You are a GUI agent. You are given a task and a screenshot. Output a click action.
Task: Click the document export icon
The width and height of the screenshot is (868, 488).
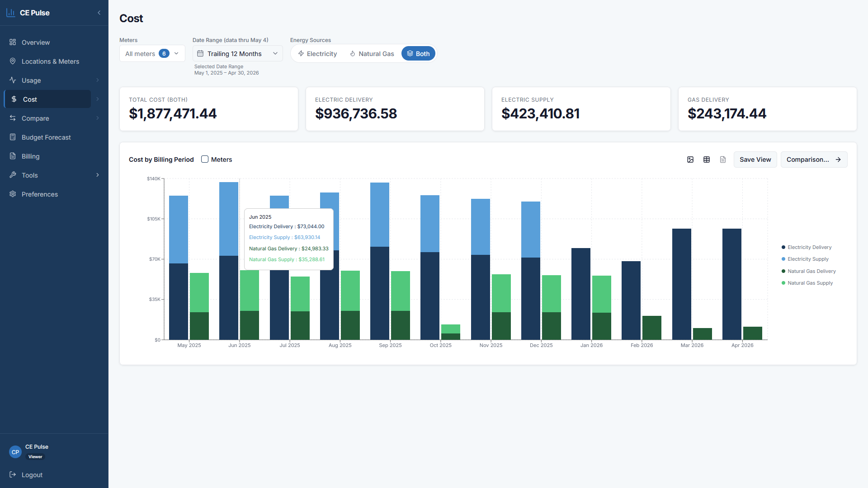pos(723,160)
